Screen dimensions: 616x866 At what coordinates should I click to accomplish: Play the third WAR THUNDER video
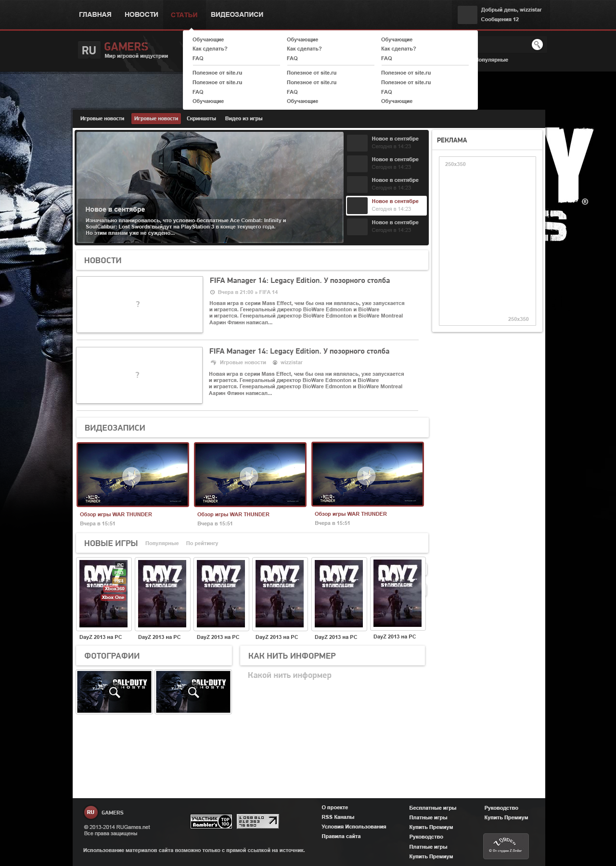click(x=366, y=476)
